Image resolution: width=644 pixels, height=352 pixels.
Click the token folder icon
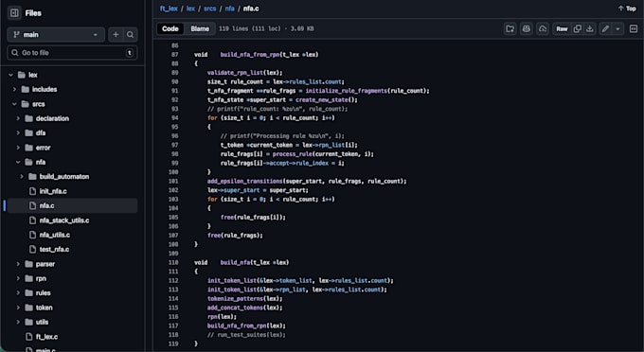29,308
